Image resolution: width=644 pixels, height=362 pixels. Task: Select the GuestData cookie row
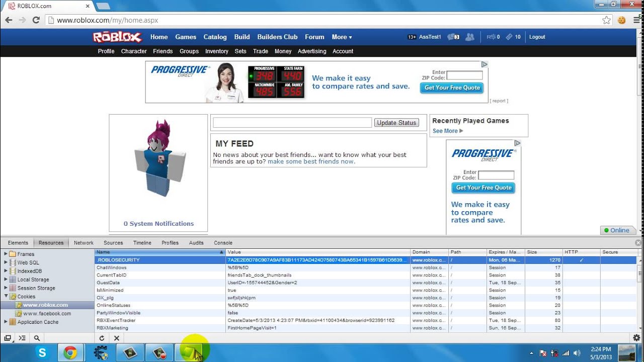click(x=365, y=283)
